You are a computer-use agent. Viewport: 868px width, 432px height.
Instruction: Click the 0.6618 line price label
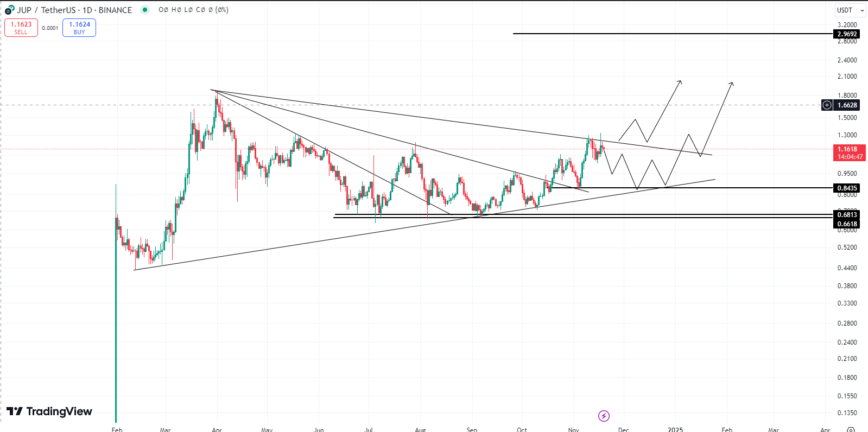click(847, 224)
